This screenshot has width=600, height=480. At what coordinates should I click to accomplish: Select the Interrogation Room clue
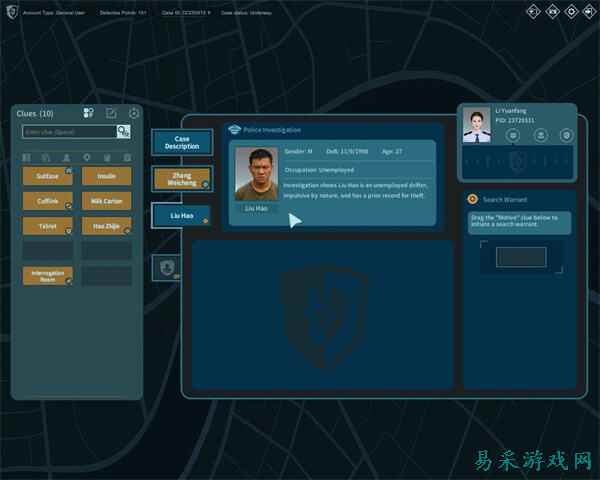(x=47, y=276)
